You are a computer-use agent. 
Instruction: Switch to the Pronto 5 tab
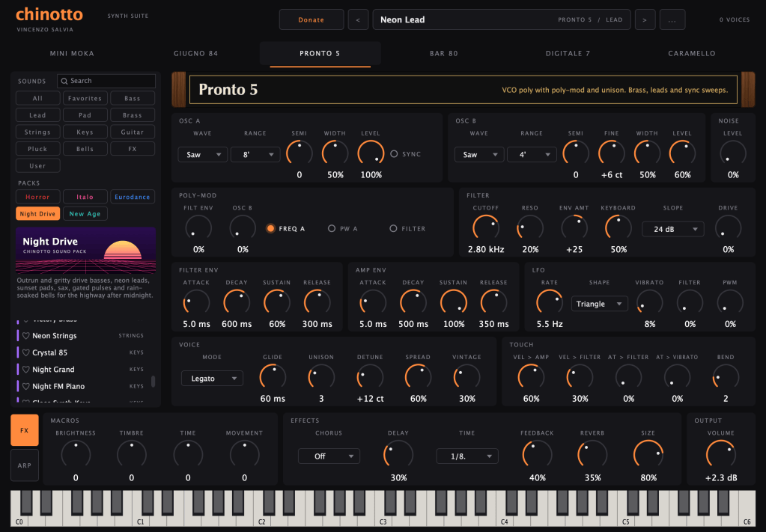320,53
